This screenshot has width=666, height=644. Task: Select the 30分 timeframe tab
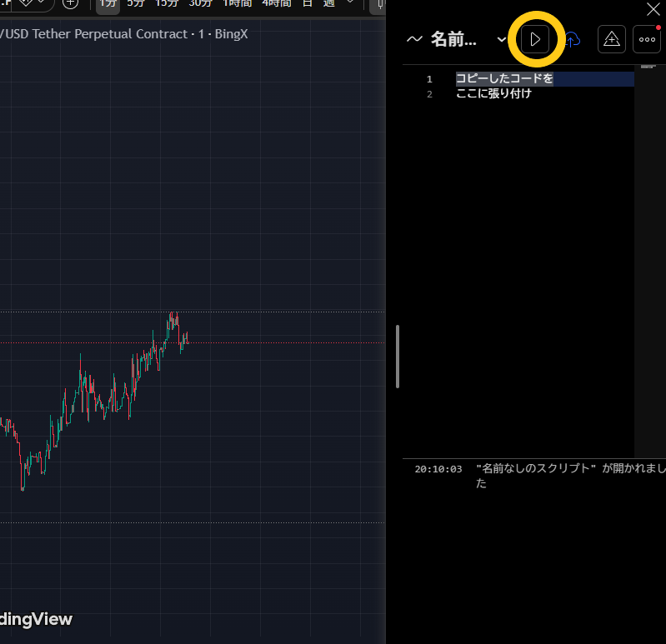pyautogui.click(x=200, y=4)
